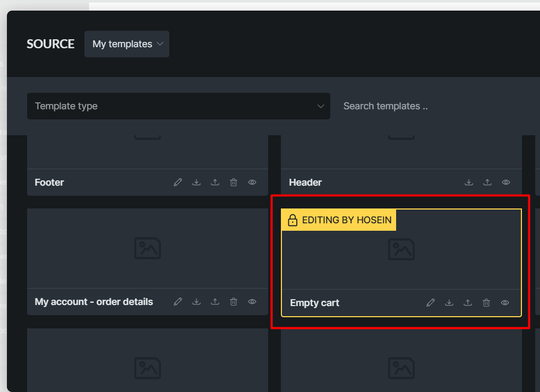Image resolution: width=540 pixels, height=392 pixels.
Task: Click the My account - order details title
Action: [93, 302]
